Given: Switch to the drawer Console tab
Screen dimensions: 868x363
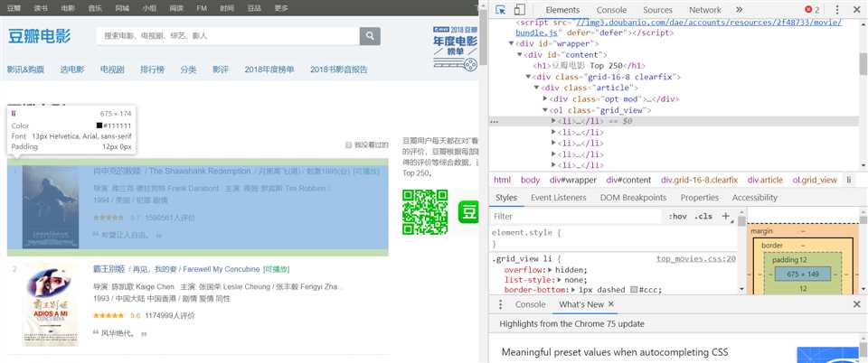Looking at the screenshot, I should (x=531, y=304).
